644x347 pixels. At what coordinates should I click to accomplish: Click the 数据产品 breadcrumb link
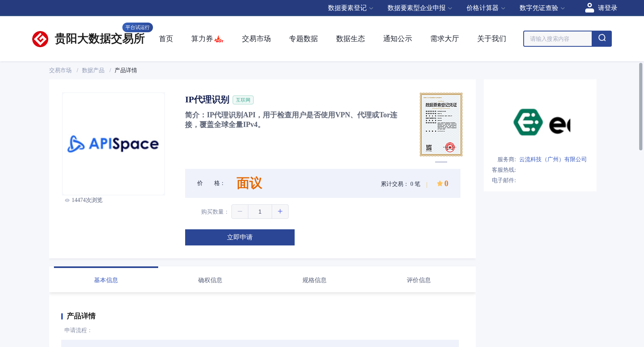[93, 71]
